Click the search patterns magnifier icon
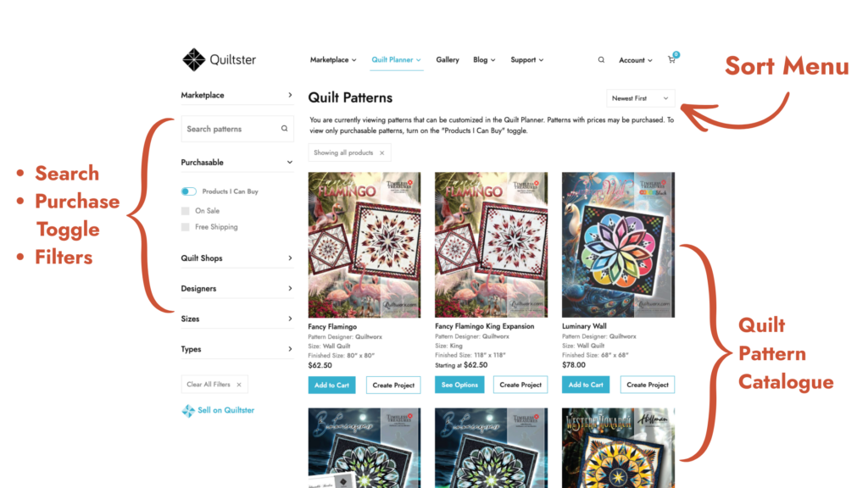 pyautogui.click(x=284, y=129)
